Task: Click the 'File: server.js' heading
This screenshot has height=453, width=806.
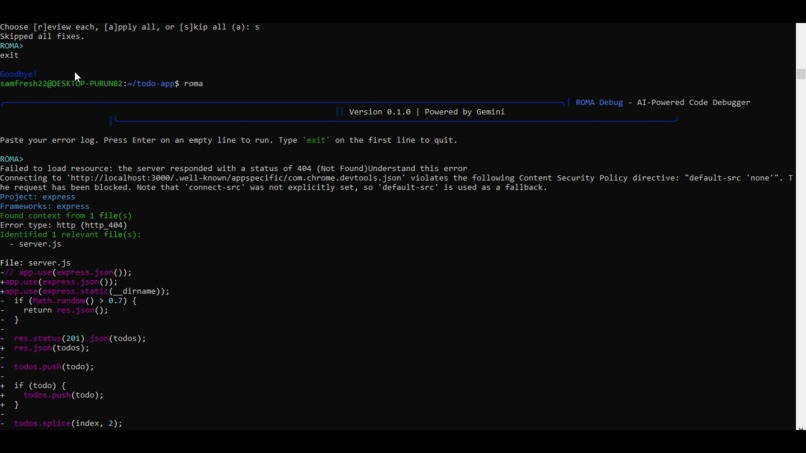Action: click(x=35, y=263)
